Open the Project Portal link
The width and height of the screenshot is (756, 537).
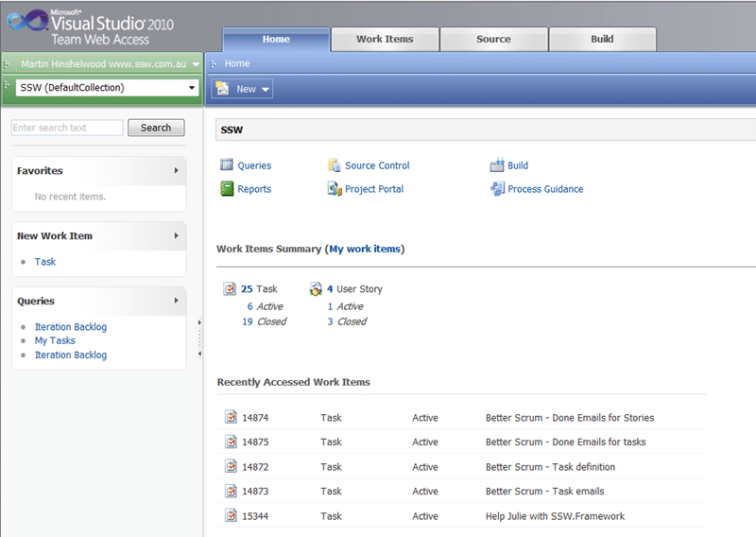[x=374, y=189]
